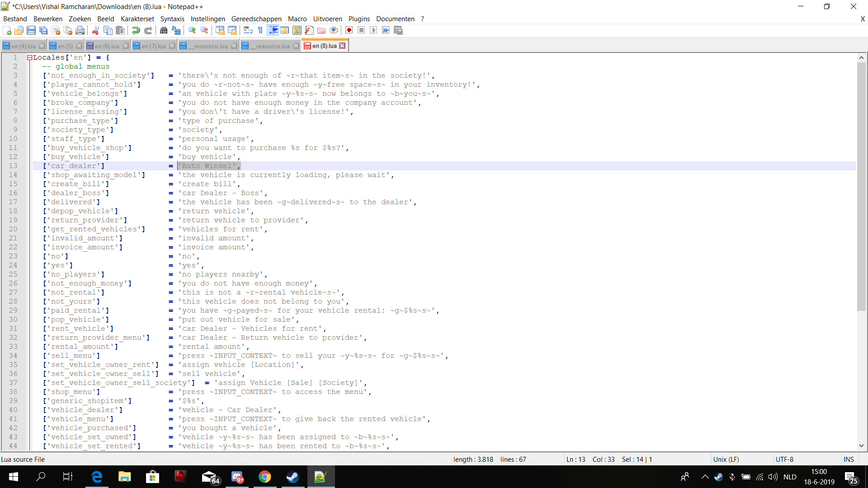Click the Zoom in magnifier icon
The height and width of the screenshot is (488, 868).
(192, 30)
